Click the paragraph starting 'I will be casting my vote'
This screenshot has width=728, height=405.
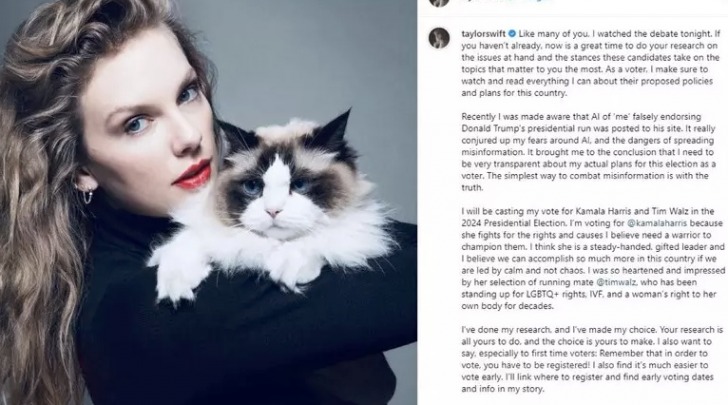(593, 258)
